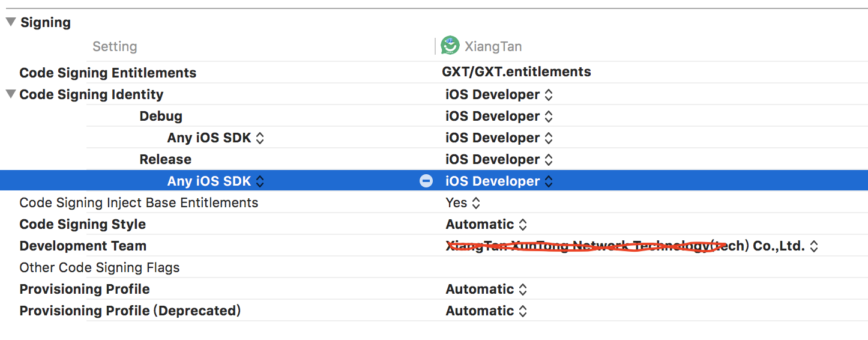
Task: Select the Release configuration row label
Action: point(166,159)
